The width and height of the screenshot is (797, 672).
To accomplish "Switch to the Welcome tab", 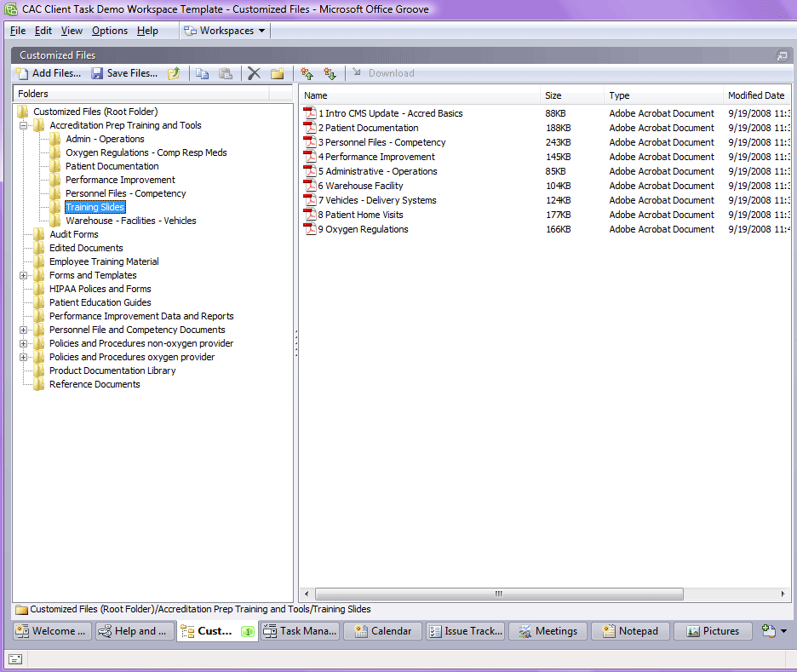I will (x=52, y=631).
